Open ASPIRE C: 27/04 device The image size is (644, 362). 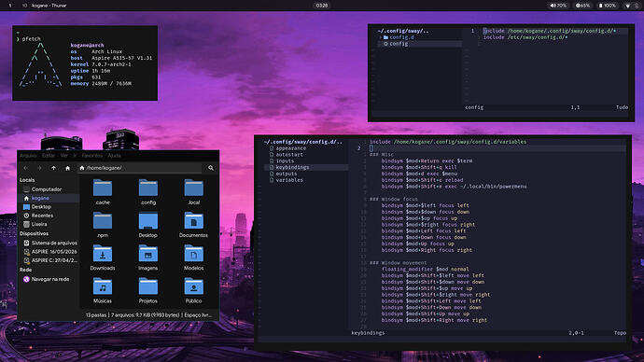49,260
